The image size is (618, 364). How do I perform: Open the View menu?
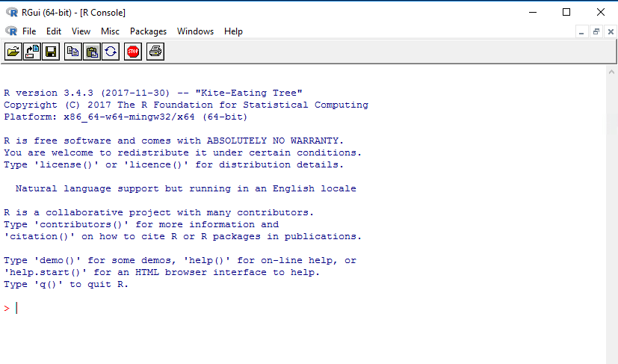[x=81, y=31]
